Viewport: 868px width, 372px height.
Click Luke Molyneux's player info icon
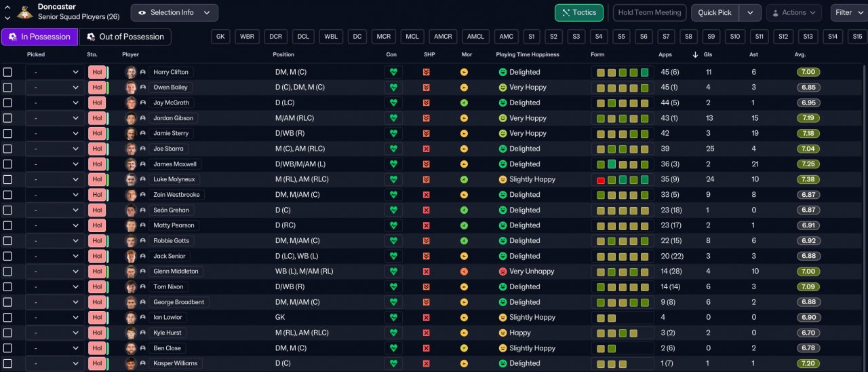tap(143, 179)
